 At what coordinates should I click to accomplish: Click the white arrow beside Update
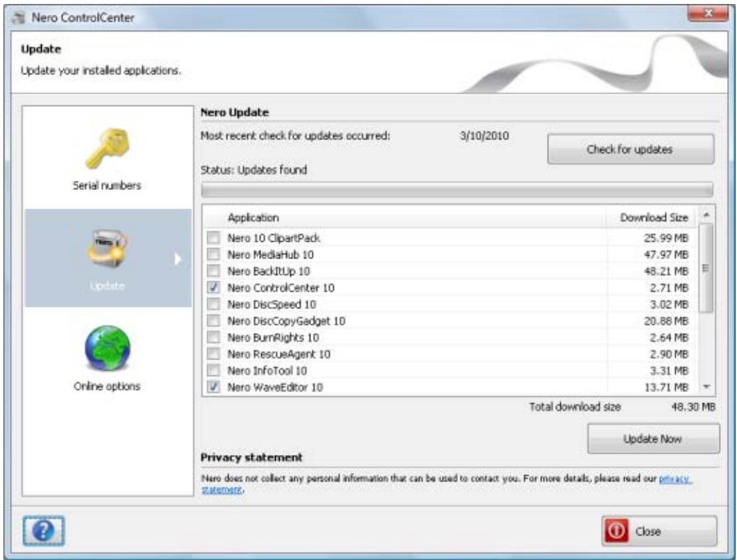(177, 259)
